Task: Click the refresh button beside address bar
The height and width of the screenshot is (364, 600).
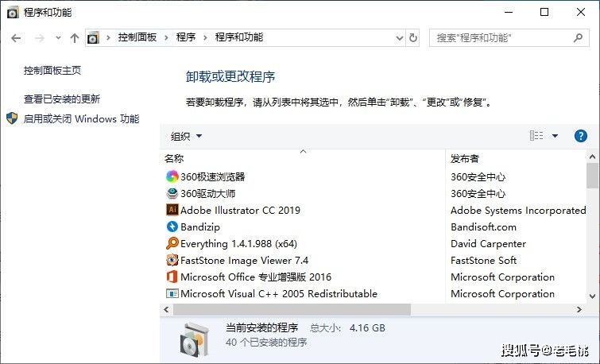Action: coord(413,38)
